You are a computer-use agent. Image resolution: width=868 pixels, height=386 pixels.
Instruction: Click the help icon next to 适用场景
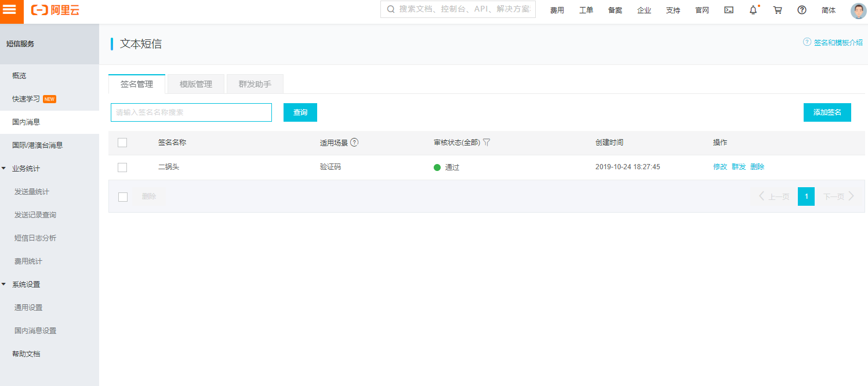[354, 142]
